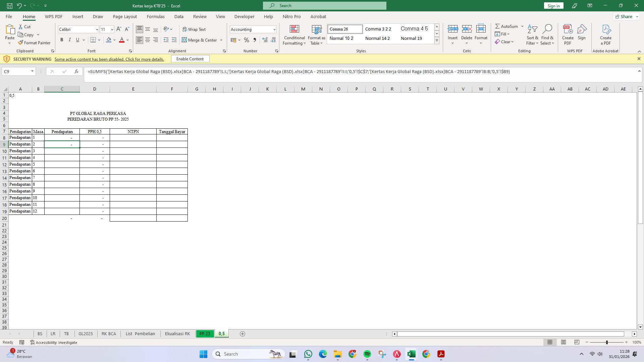Screen dimensions: 644x362
Task: Click the Increase Decimal icon
Action: click(x=265, y=40)
